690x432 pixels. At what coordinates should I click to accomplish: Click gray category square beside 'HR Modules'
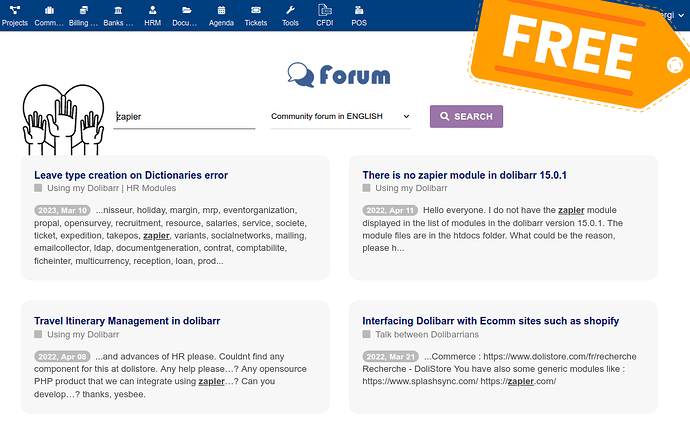point(38,188)
